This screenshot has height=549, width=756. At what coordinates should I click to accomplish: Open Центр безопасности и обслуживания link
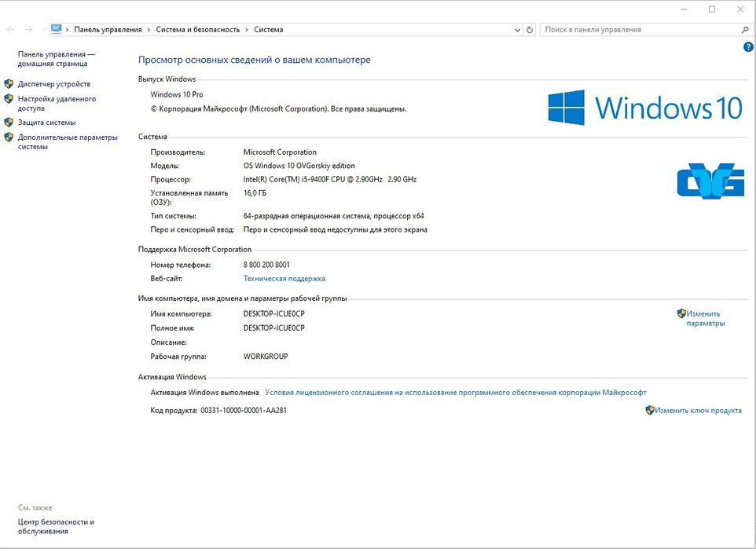56,526
